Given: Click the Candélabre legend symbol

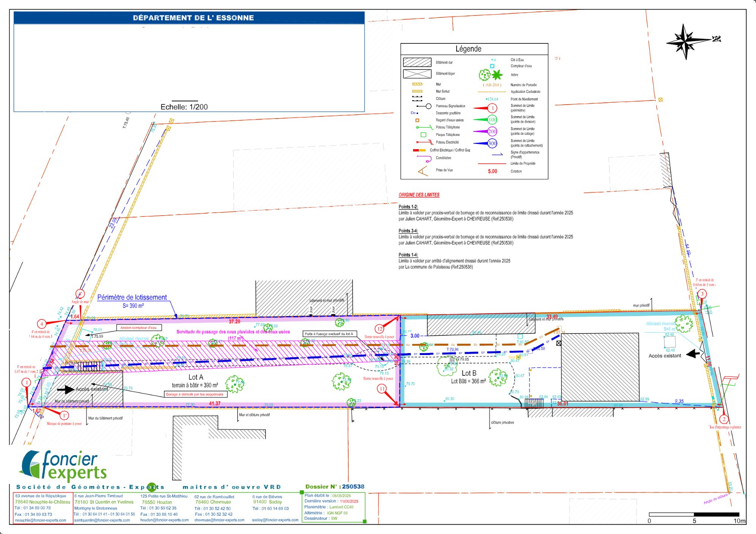Looking at the screenshot, I should pyautogui.click(x=424, y=159).
